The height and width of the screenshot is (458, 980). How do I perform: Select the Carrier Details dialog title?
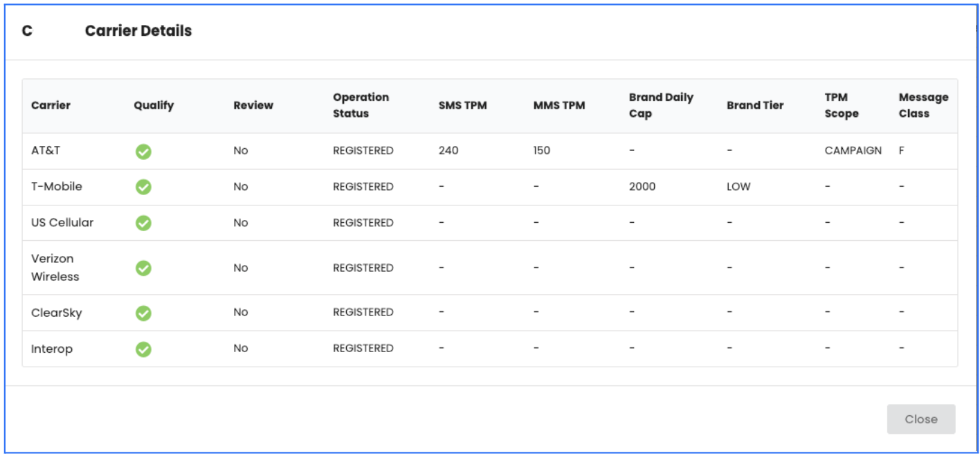coord(138,30)
